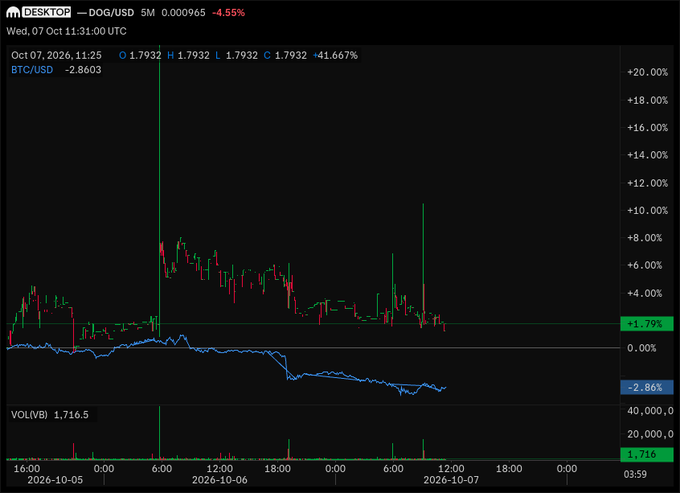Click the +8.00% axis label
The width and height of the screenshot is (680, 493).
[644, 238]
